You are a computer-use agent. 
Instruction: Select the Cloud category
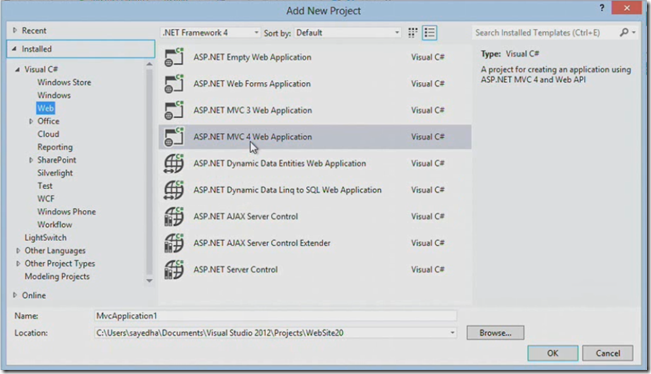point(48,134)
